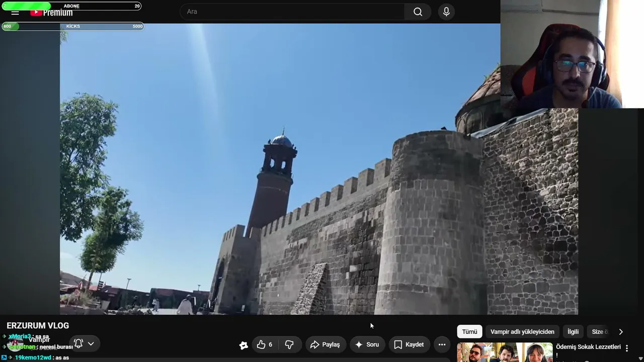This screenshot has height=362, width=644.
Task: Click chat message from 19kemo12wd
Action: point(36,357)
